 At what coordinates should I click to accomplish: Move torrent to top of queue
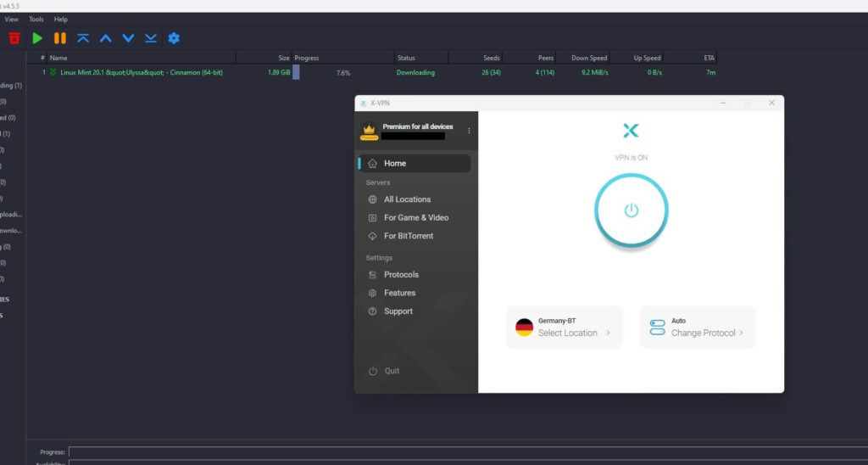[83, 38]
